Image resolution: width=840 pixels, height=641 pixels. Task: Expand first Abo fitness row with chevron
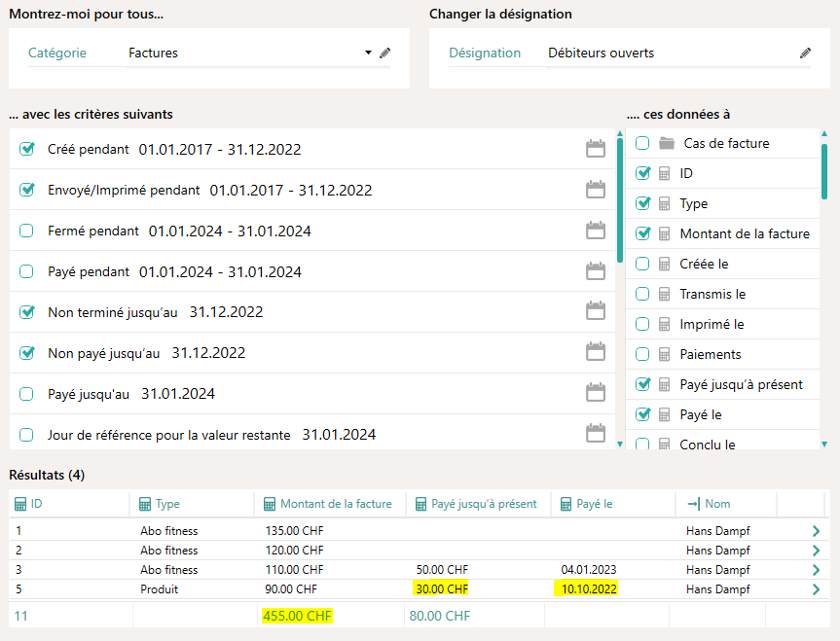click(x=815, y=531)
